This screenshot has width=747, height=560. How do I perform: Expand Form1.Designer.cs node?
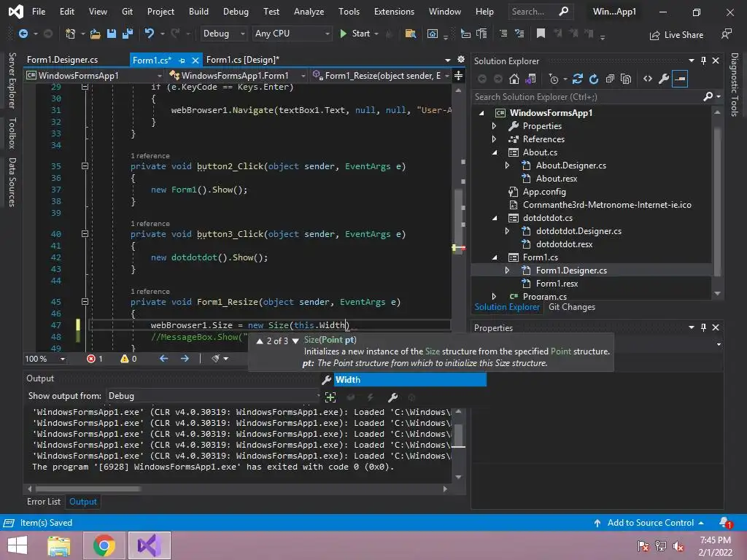tap(507, 271)
